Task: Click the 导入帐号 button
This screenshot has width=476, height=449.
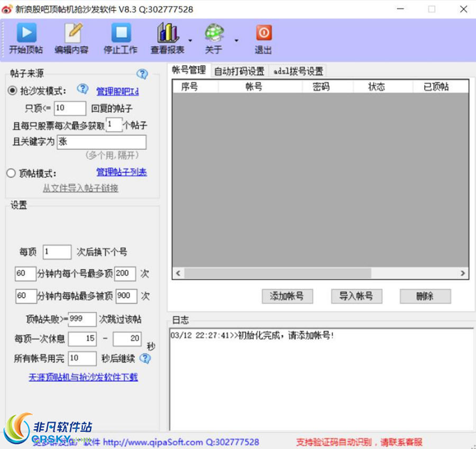Action: [356, 296]
